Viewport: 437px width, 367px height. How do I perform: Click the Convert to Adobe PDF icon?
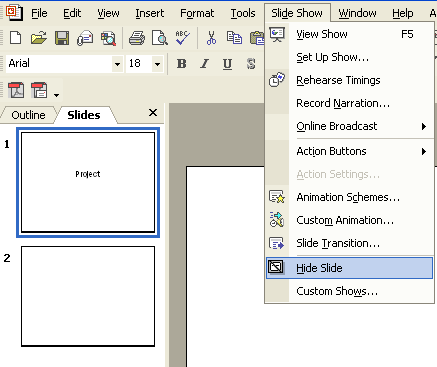(16, 90)
